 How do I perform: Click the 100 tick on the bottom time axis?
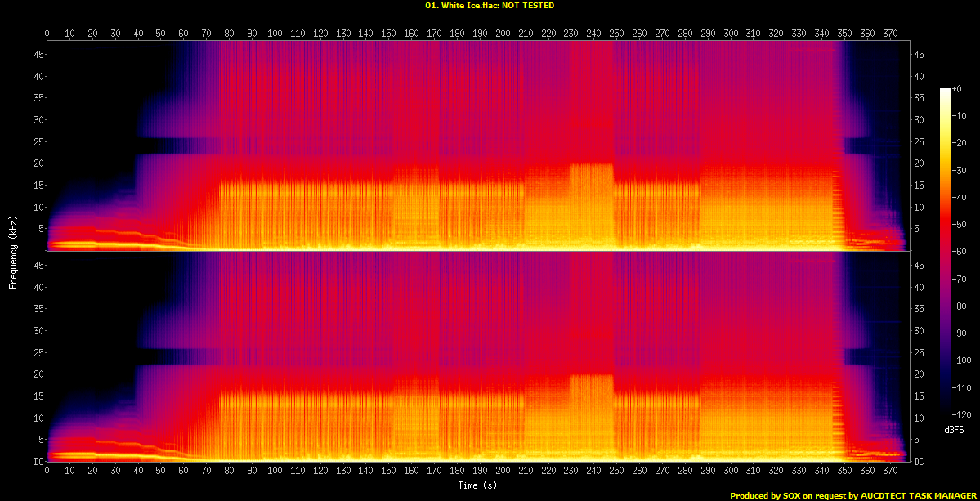pyautogui.click(x=275, y=472)
